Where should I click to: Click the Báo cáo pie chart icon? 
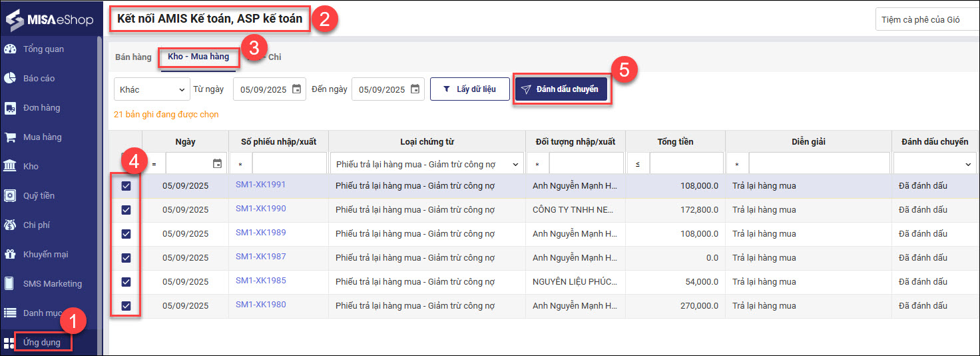click(x=10, y=79)
